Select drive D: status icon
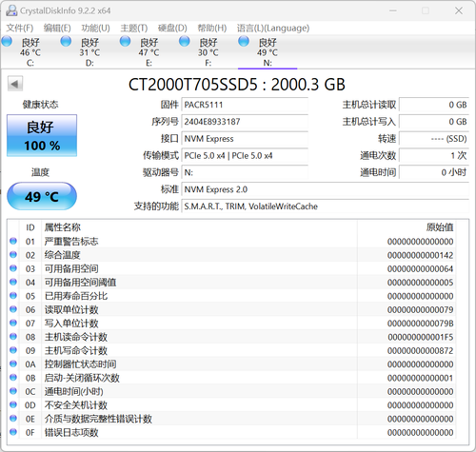Screen dimensions: 476x452 pyautogui.click(x=66, y=42)
